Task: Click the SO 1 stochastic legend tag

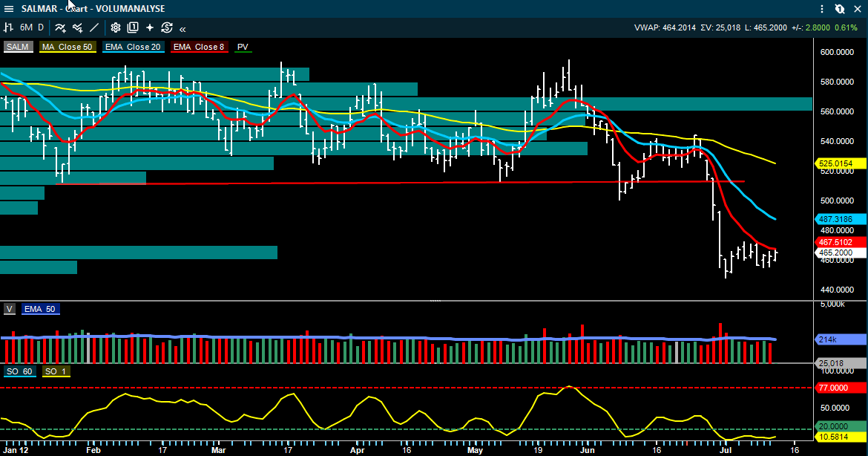Action: pyautogui.click(x=56, y=371)
